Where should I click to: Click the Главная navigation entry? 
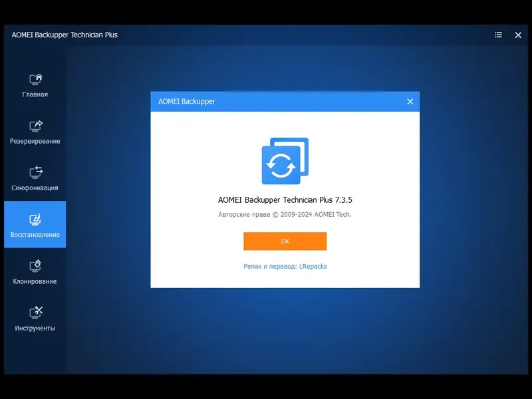pyautogui.click(x=35, y=94)
